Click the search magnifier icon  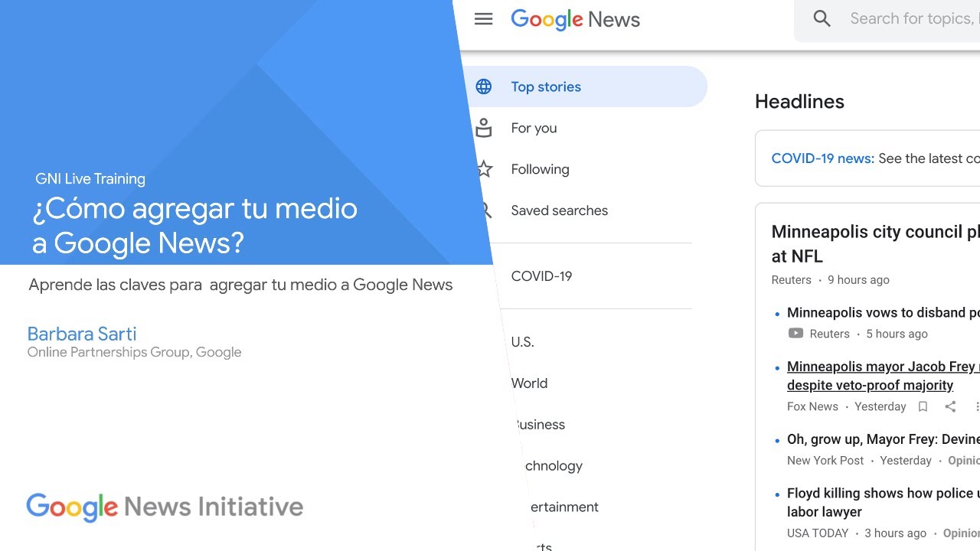tap(822, 19)
